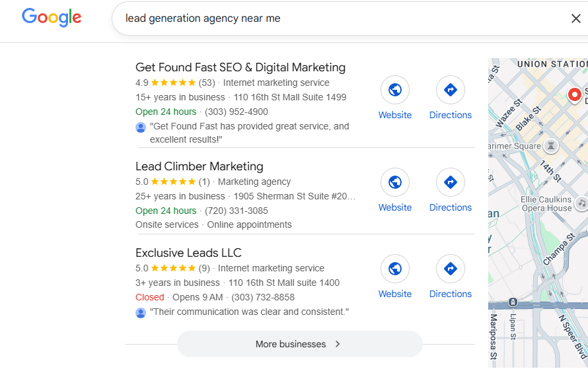Click the Ellie Caulkins Opera House map label

click(546, 203)
